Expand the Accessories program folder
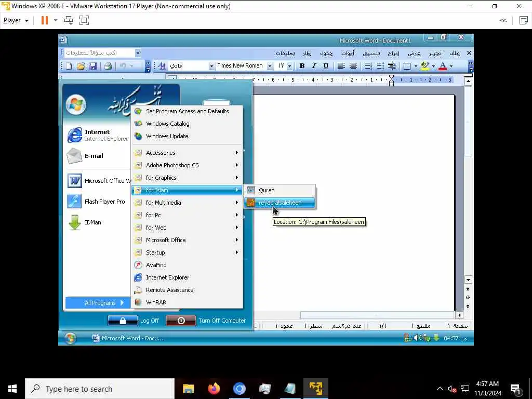The image size is (532, 399). coord(187,153)
